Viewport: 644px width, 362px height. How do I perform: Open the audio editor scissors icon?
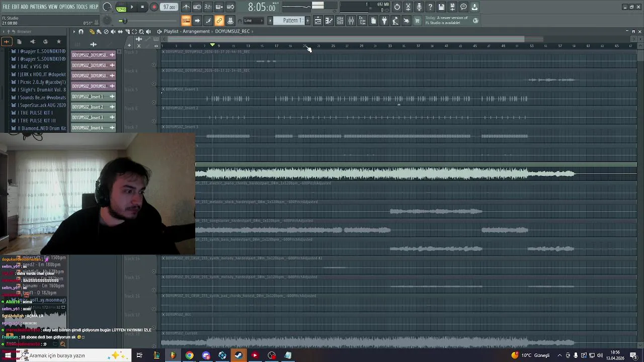point(408,7)
